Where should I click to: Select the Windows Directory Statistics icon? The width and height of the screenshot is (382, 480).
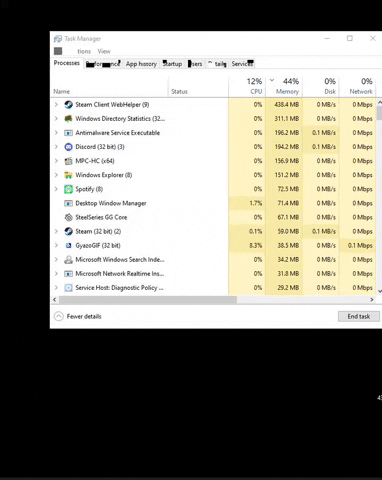click(x=68, y=119)
